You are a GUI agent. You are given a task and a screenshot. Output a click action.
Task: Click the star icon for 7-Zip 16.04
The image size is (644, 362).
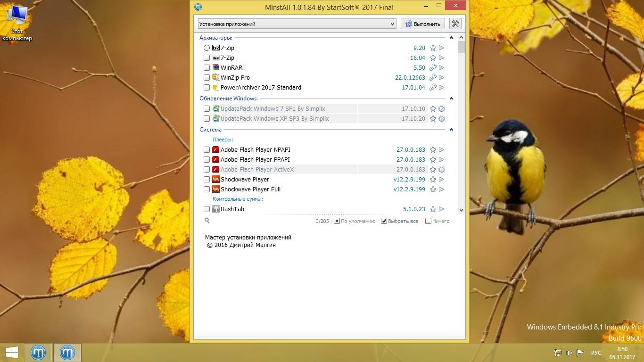433,58
